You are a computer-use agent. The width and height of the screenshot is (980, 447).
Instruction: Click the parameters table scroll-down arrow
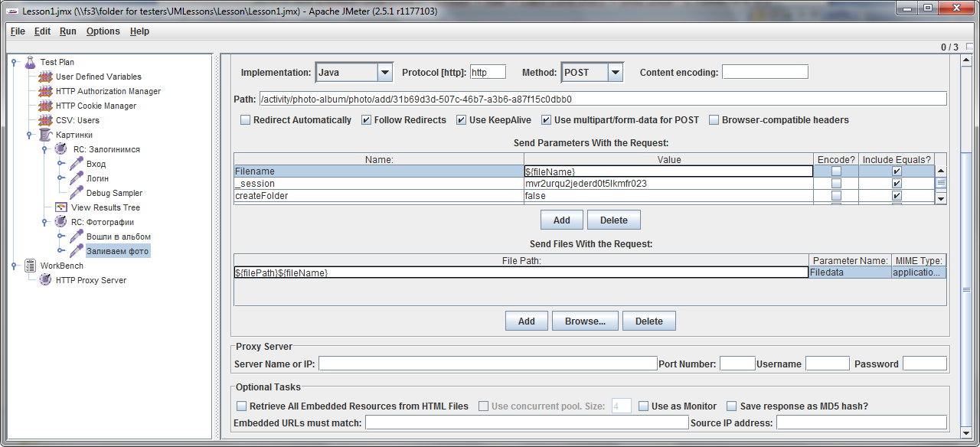coord(942,197)
